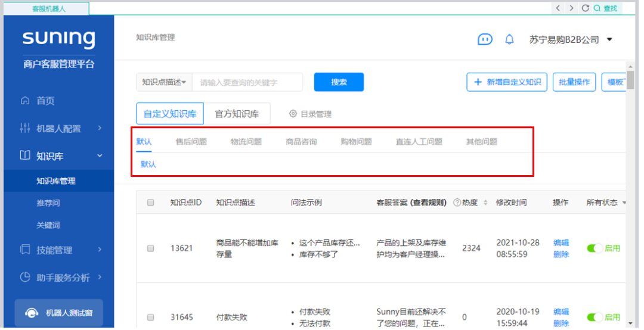
Task: Click the 新增自定义知识 button
Action: click(x=507, y=82)
